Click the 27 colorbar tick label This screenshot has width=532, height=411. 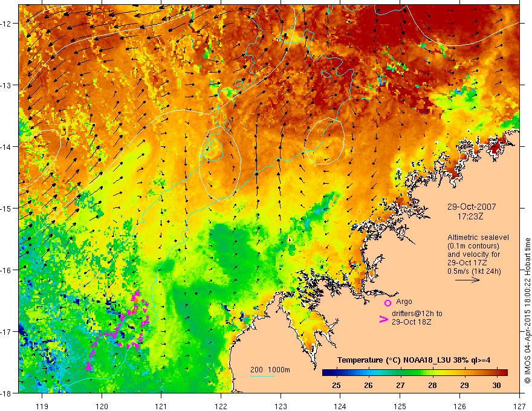(x=400, y=385)
